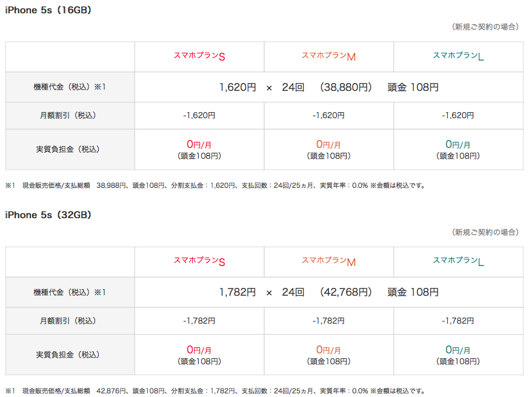Click the (38,880円) total price
Image resolution: width=532 pixels, height=397 pixels.
click(346, 87)
